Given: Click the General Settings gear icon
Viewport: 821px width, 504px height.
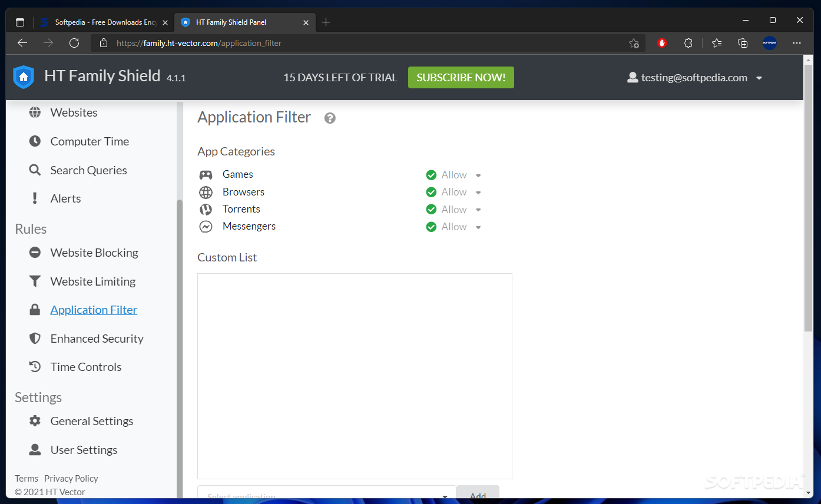Looking at the screenshot, I should [x=35, y=421].
